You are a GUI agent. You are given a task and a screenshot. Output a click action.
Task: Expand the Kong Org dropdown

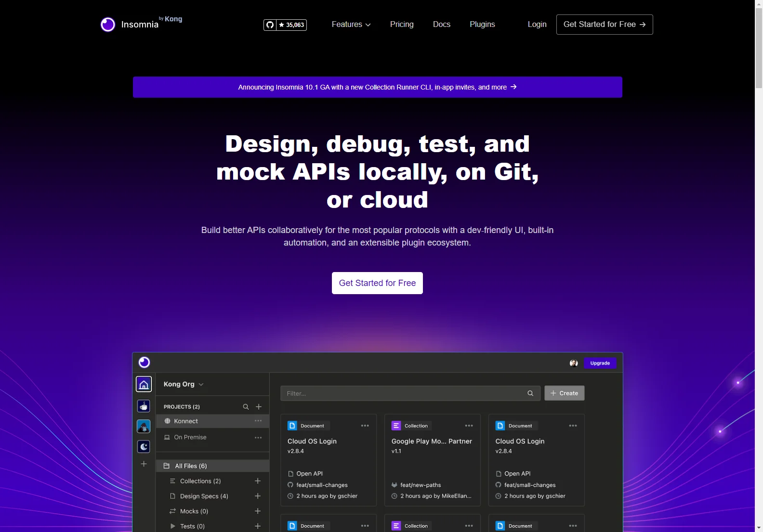(184, 384)
